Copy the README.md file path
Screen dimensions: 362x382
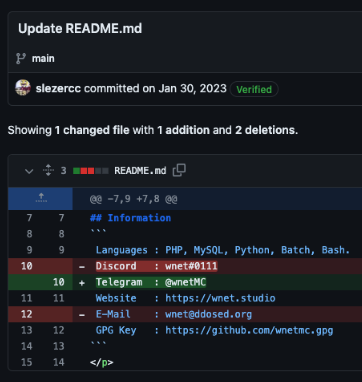pyautogui.click(x=179, y=170)
